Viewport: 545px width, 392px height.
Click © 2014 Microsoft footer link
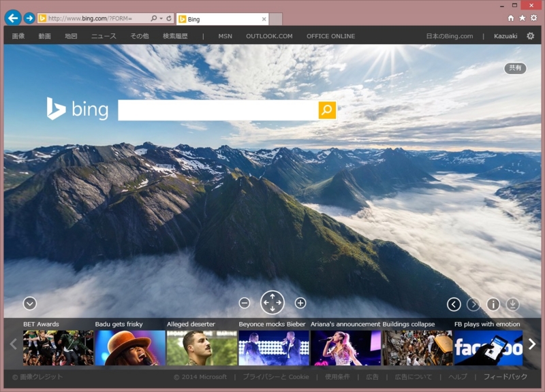click(x=200, y=377)
